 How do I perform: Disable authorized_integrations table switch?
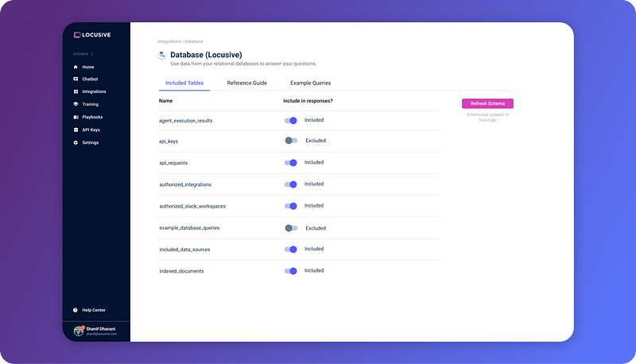tap(290, 184)
